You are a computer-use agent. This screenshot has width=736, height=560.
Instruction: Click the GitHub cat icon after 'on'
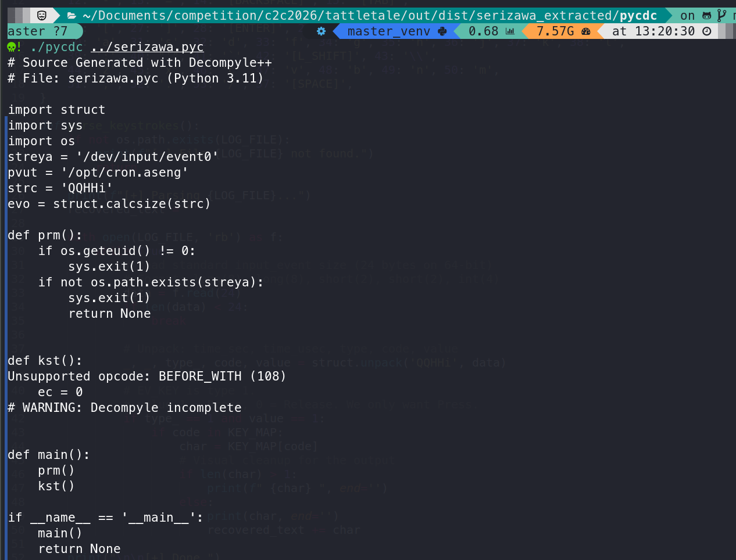(707, 16)
